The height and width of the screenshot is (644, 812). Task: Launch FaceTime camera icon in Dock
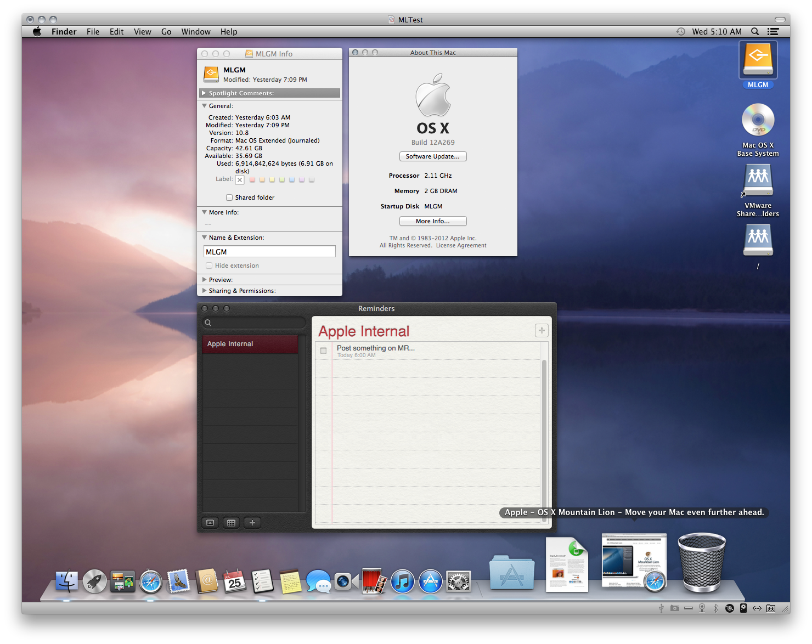(x=346, y=581)
